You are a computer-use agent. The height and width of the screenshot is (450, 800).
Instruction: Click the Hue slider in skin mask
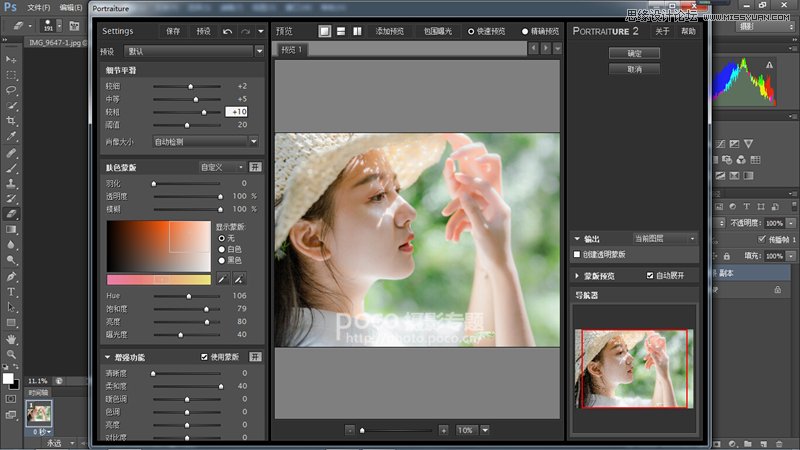187,296
